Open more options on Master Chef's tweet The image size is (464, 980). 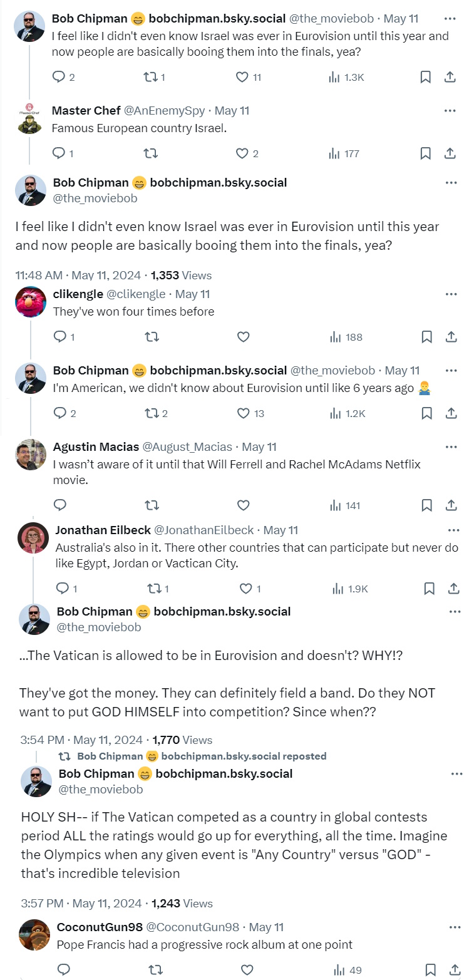point(450,111)
